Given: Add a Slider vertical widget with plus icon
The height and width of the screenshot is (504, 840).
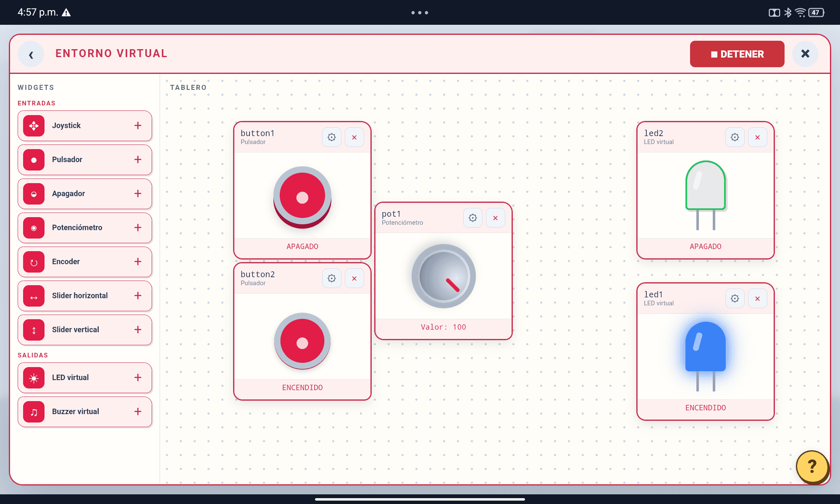Looking at the screenshot, I should click(x=138, y=330).
